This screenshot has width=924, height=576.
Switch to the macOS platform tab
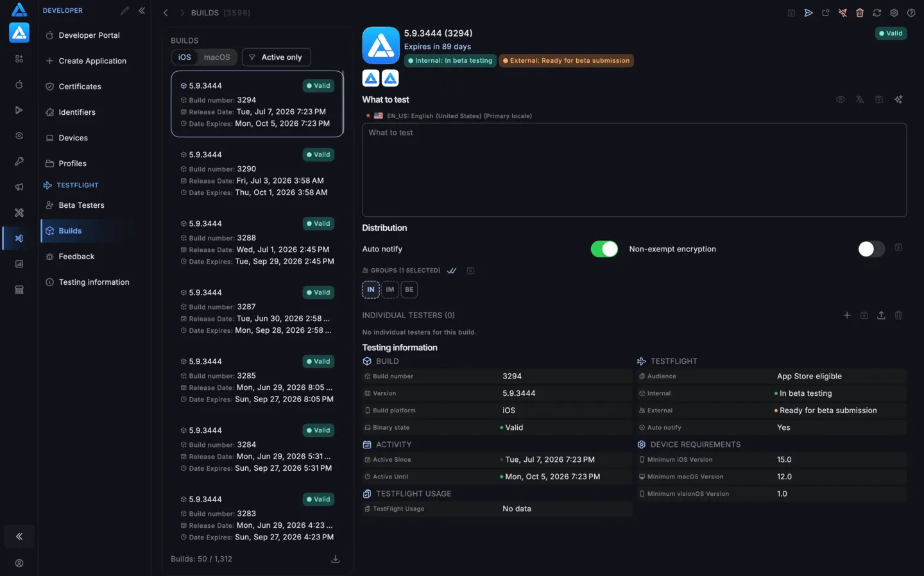(217, 57)
